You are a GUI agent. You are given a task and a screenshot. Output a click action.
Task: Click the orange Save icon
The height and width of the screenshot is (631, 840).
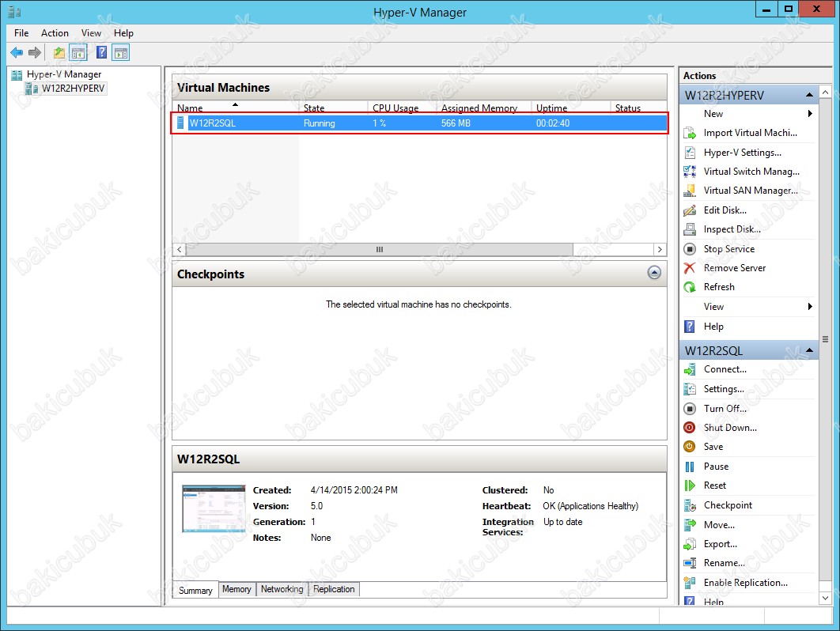coord(690,447)
